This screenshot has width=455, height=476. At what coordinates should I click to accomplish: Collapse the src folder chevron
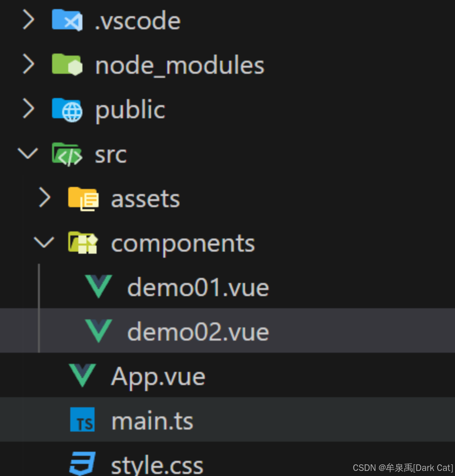[x=28, y=154]
